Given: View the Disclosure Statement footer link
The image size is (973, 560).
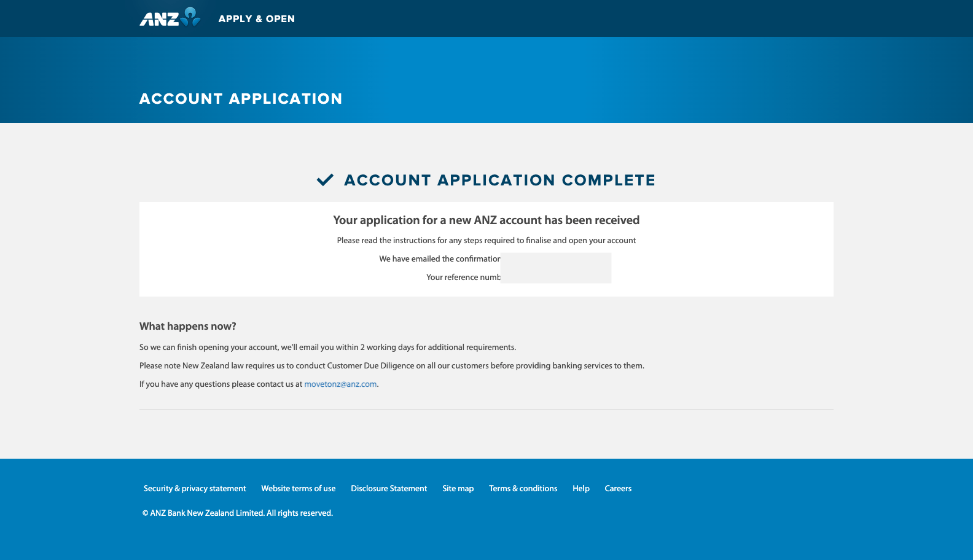Looking at the screenshot, I should point(389,489).
